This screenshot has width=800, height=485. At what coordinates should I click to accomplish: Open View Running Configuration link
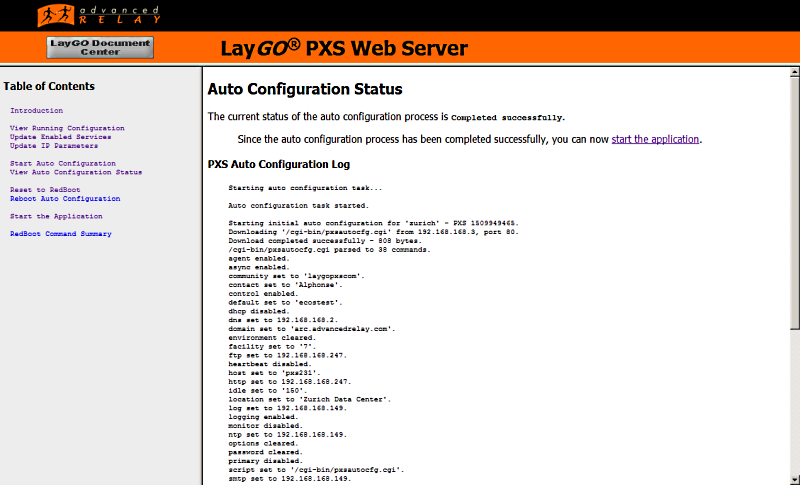(x=67, y=128)
